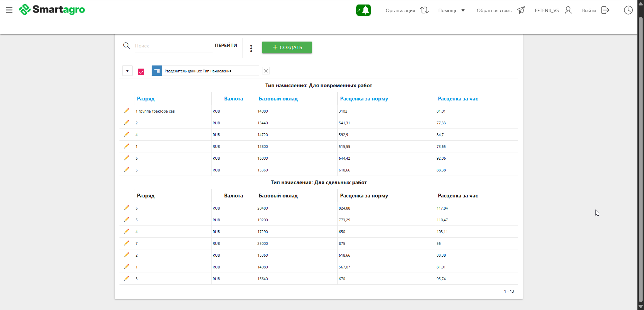Click the feedback paper plane icon
The height and width of the screenshot is (310, 644).
coord(521,10)
